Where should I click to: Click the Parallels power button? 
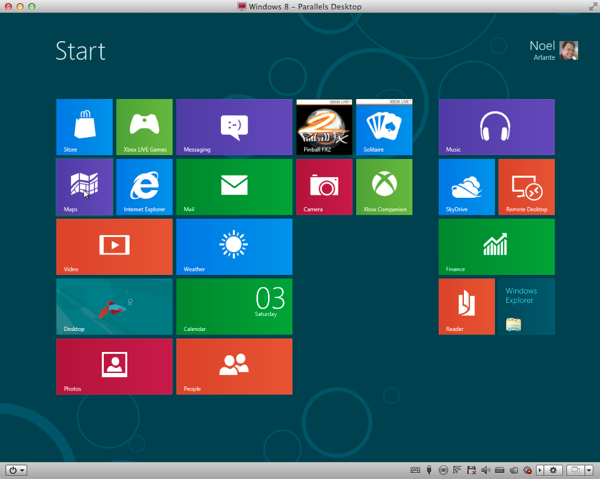pos(13,470)
